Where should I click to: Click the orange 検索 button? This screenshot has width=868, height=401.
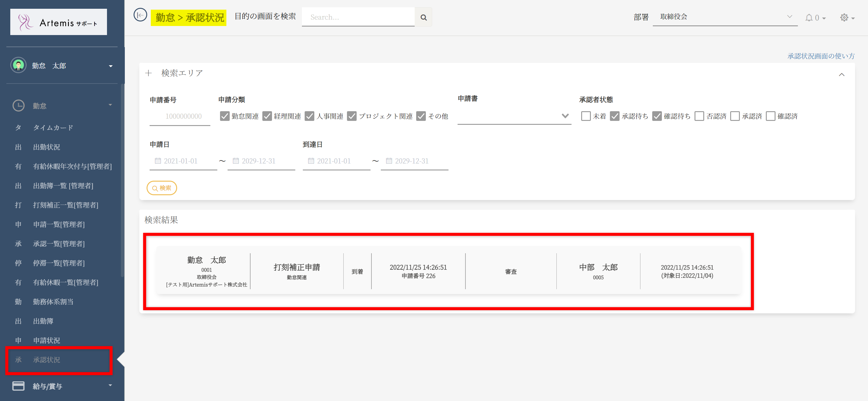pyautogui.click(x=162, y=188)
